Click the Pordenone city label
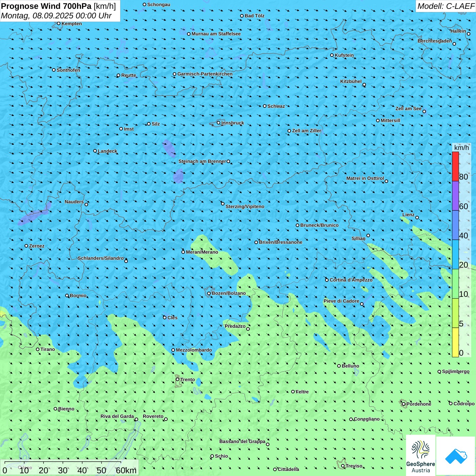 point(419,404)
